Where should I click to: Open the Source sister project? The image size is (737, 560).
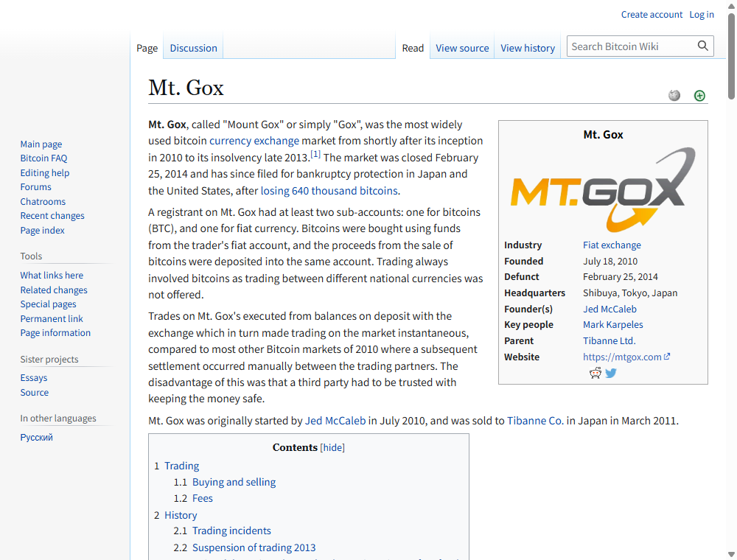coord(35,392)
